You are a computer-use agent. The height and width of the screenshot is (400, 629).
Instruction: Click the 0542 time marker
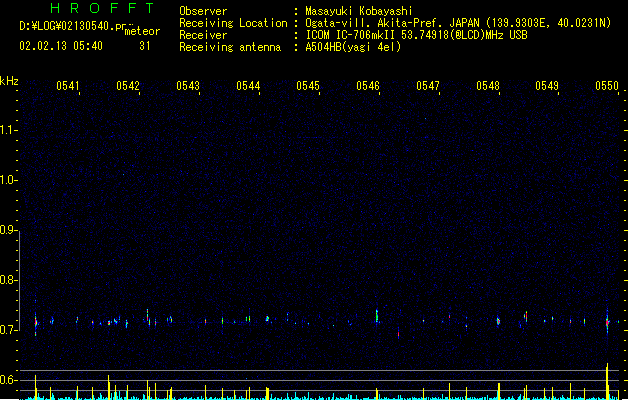pos(128,86)
